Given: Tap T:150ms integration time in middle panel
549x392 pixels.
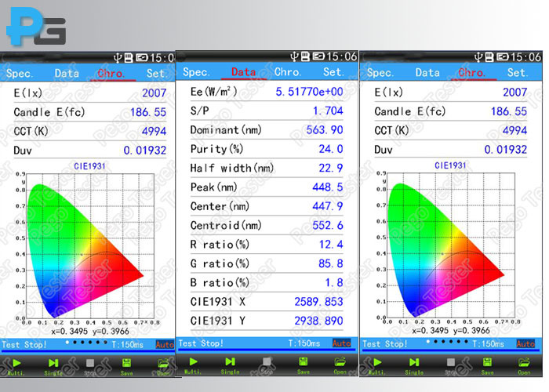Looking at the screenshot, I should pos(304,343).
